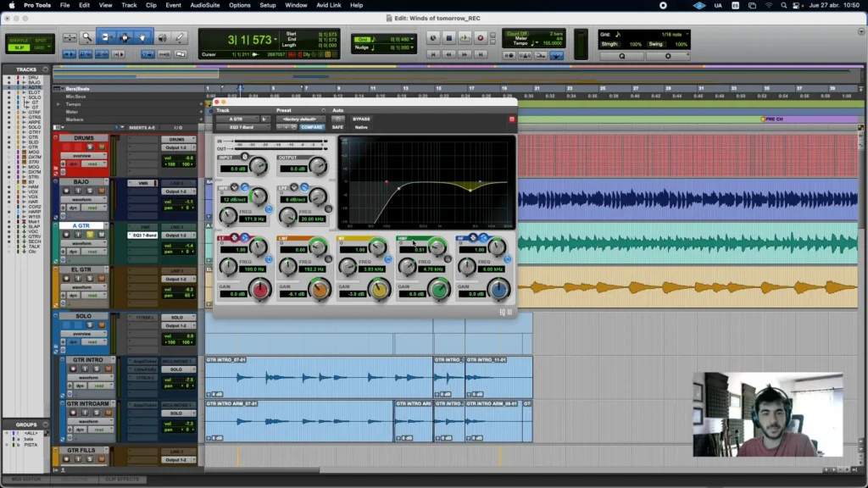Open the A GTR track selector in plugin
868x488 pixels.
click(x=237, y=119)
